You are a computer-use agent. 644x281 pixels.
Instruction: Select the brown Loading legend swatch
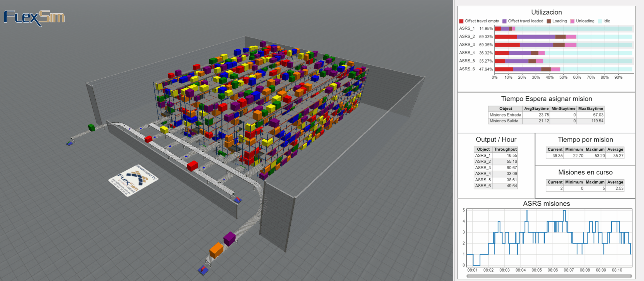[x=549, y=21]
